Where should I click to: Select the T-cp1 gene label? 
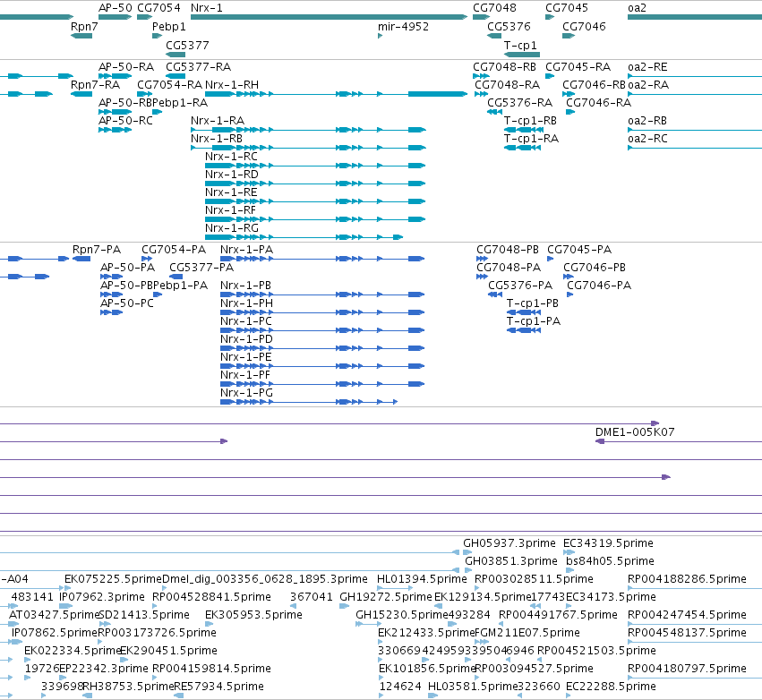(x=520, y=45)
